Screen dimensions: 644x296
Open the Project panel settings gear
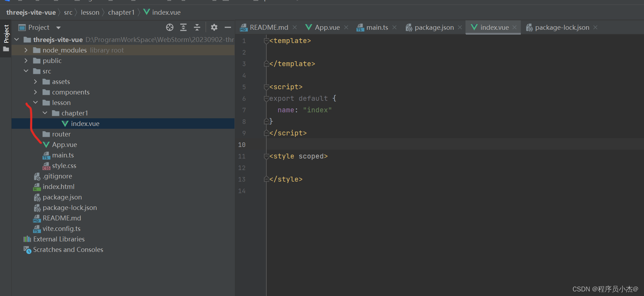click(x=214, y=27)
